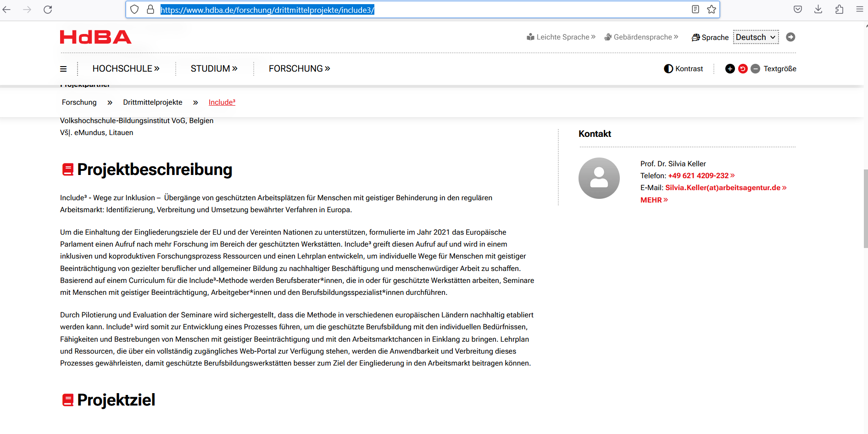Decrease text size with minus icon
The width and height of the screenshot is (868, 434).
[x=755, y=69]
